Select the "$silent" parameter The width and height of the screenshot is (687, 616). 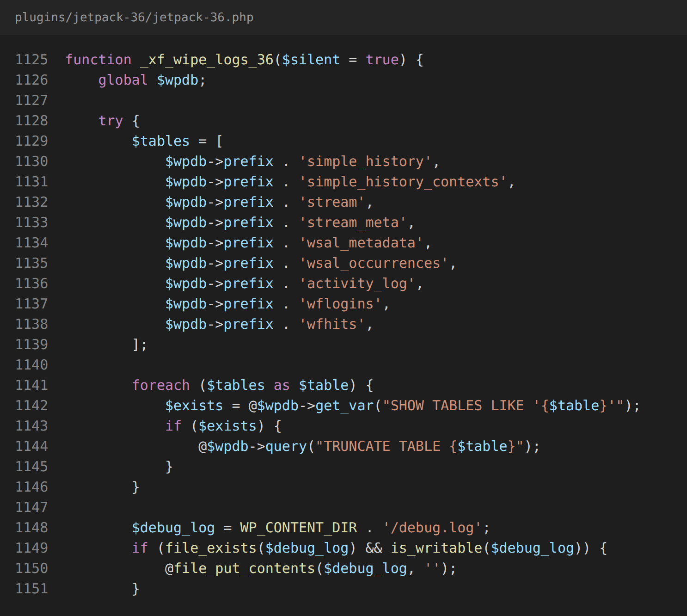311,60
